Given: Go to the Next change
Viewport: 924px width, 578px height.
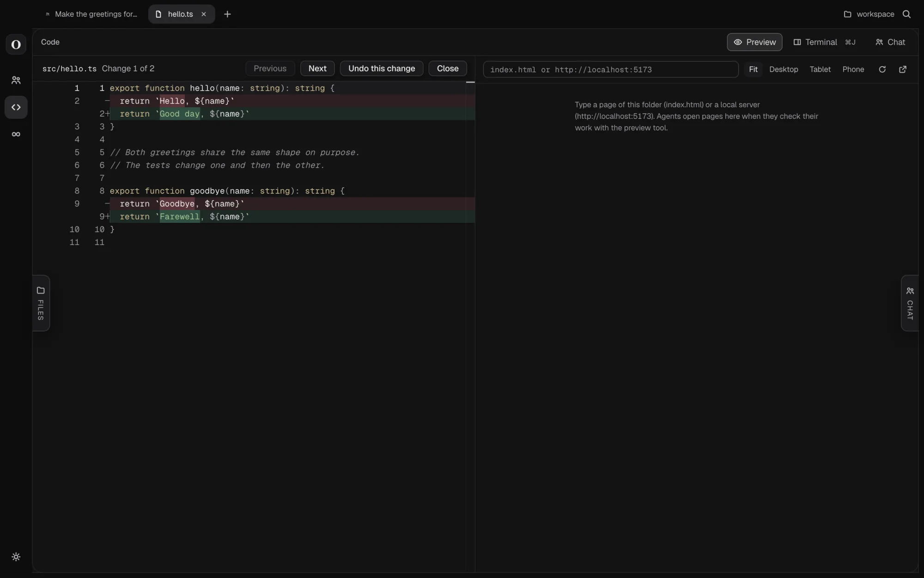Looking at the screenshot, I should (317, 68).
